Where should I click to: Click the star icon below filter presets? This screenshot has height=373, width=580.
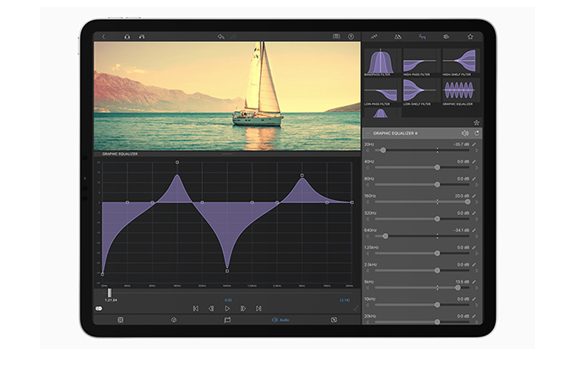[x=476, y=122]
